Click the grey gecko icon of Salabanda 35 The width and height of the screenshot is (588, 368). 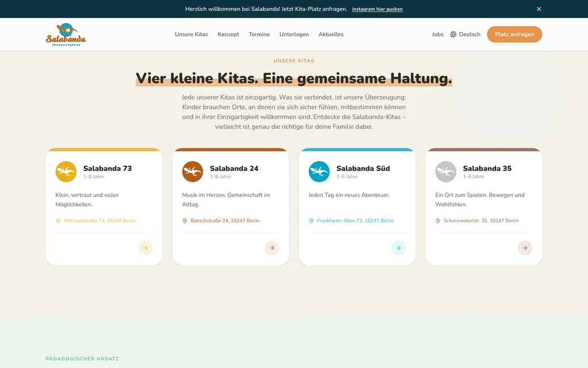(x=446, y=171)
